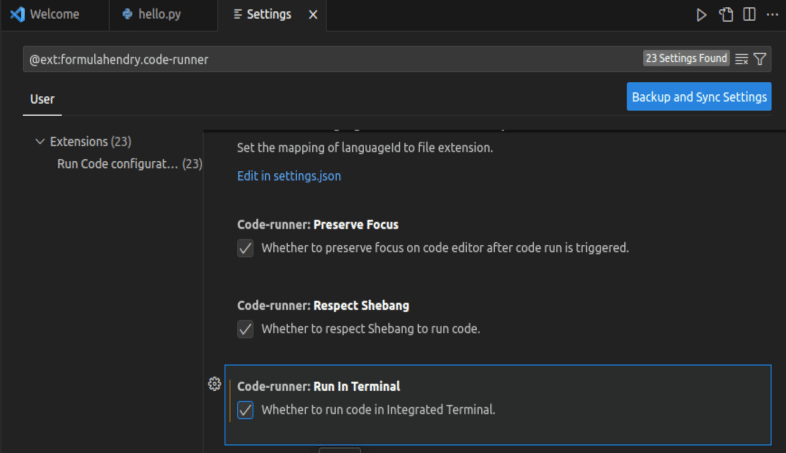Clear the settings search input

[741, 59]
